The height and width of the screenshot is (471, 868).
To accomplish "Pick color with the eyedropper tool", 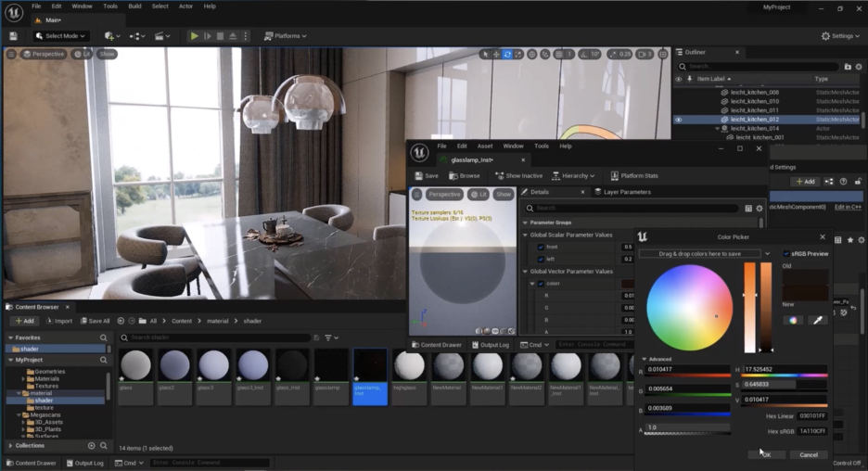I will point(817,320).
